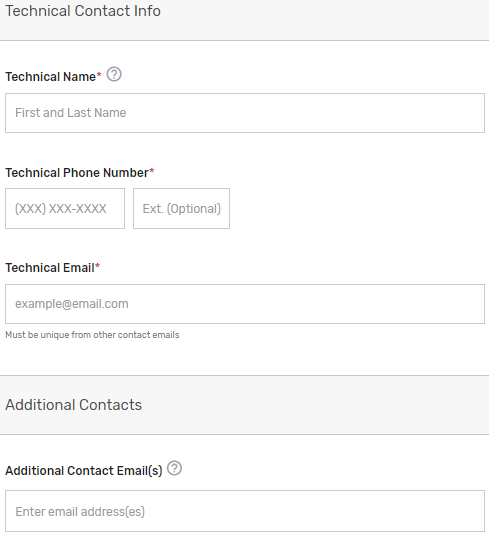489x536 pixels.
Task: Click the divider line below Technical Contact Info header
Action: tap(244, 40)
